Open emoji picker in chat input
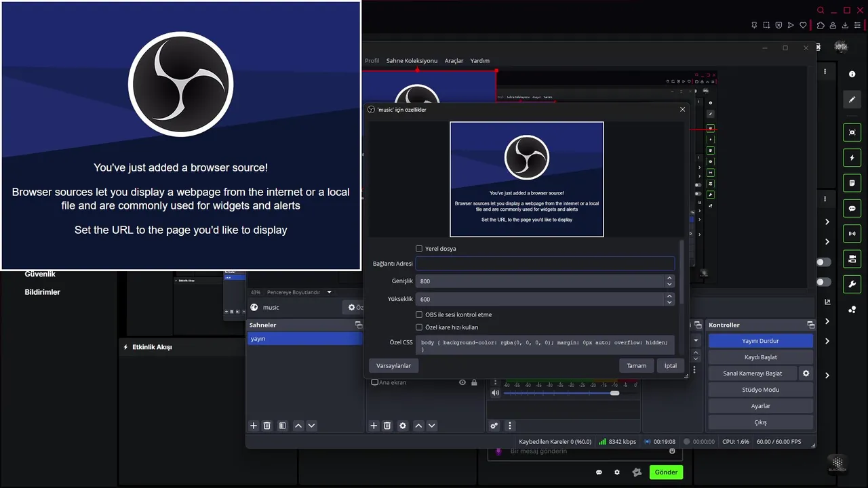 click(x=672, y=451)
